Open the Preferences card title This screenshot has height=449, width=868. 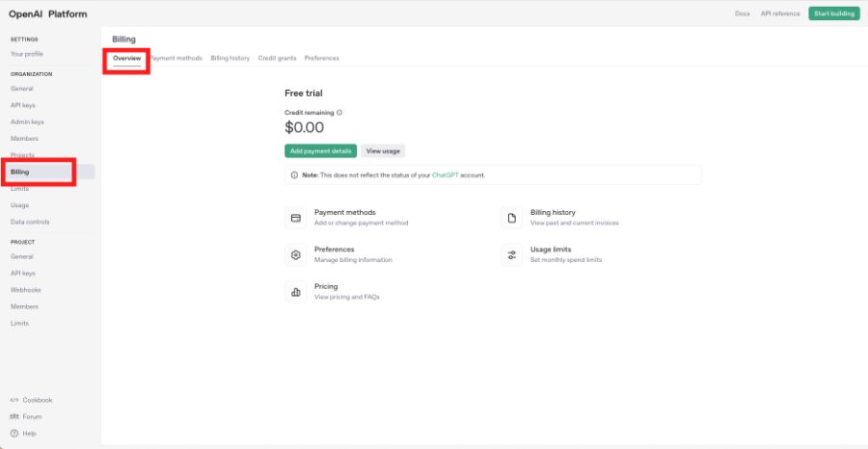(335, 250)
